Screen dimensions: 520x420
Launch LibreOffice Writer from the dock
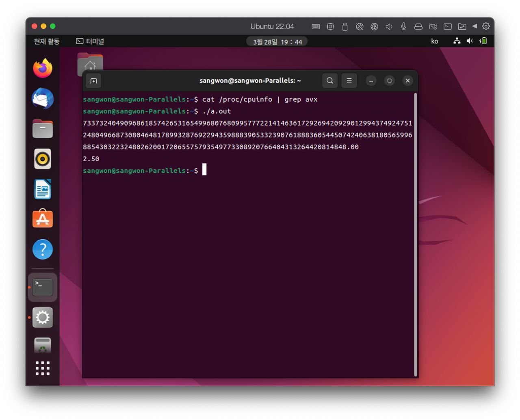(43, 189)
